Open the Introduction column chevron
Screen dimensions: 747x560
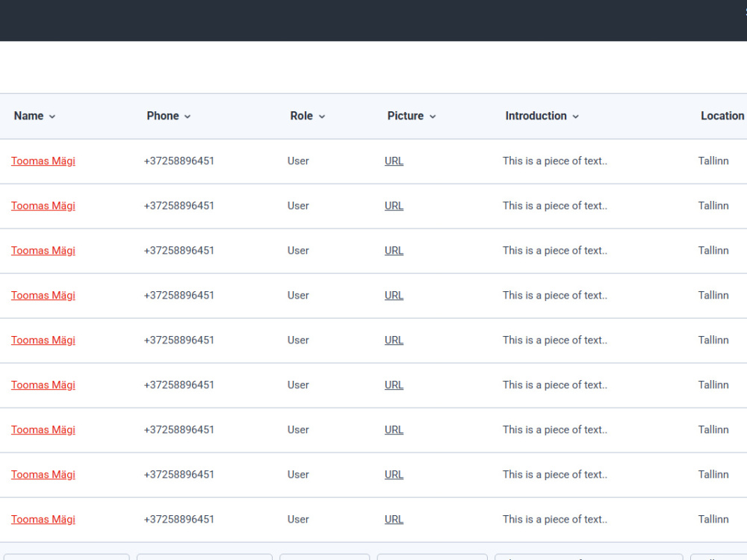(575, 116)
